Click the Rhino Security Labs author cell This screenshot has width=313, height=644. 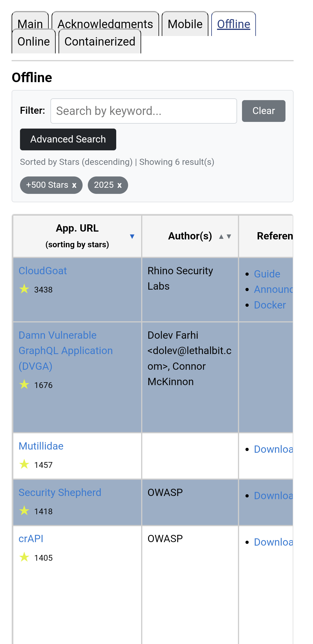190,290
